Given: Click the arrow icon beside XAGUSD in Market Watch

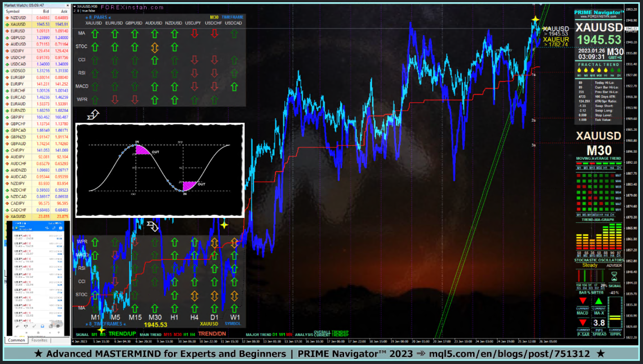Looking at the screenshot, I should coord(8,217).
